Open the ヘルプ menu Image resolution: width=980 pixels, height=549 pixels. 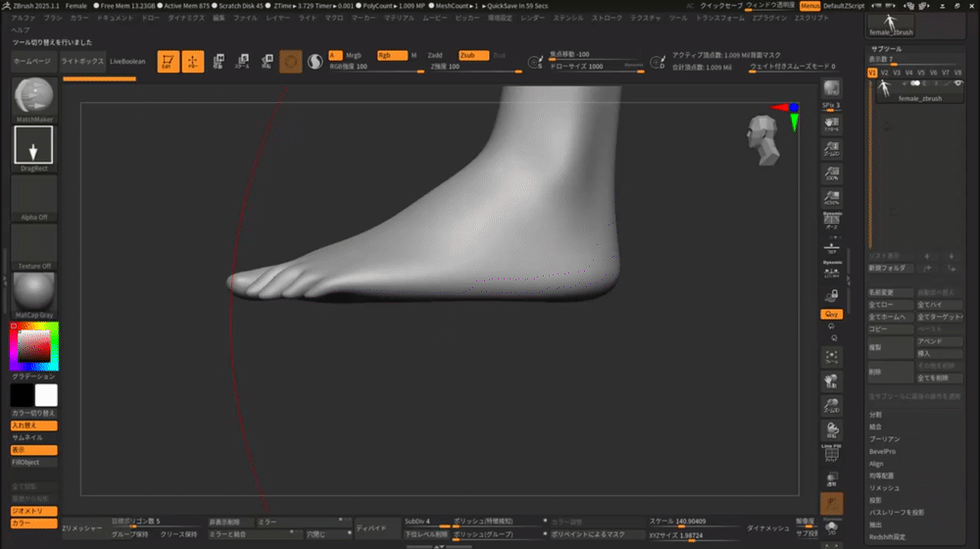21,29
